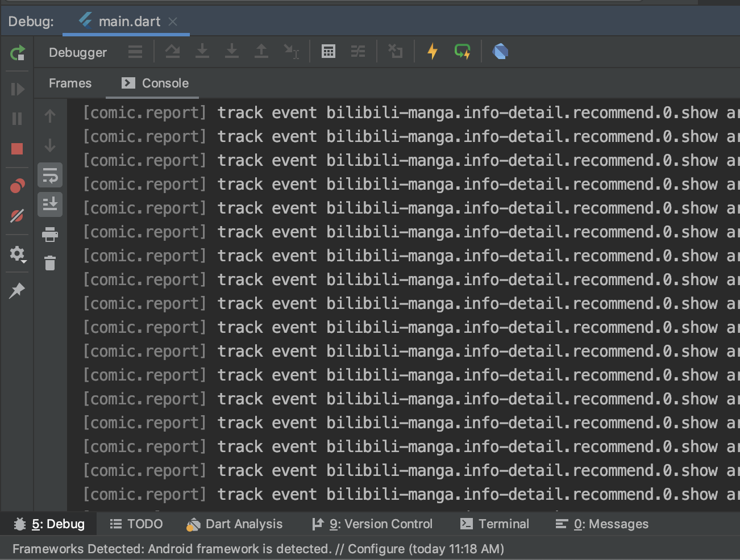Select the Console tab

[155, 83]
